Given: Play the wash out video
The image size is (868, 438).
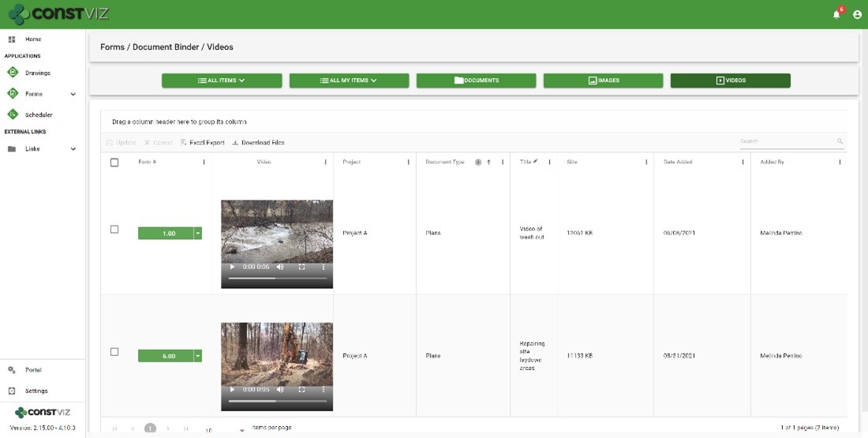Looking at the screenshot, I should pos(232,267).
